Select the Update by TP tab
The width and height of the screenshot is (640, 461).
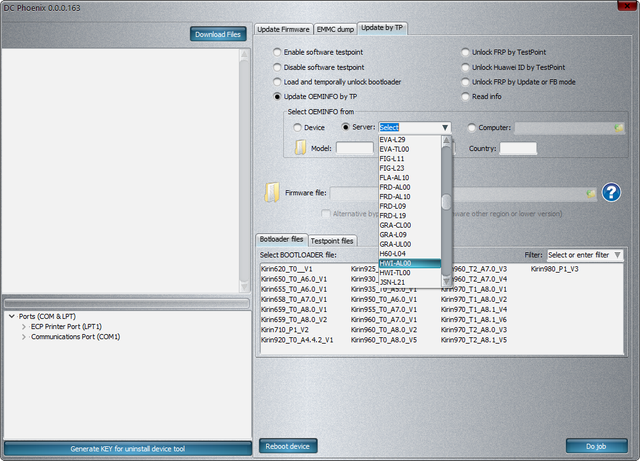tap(382, 28)
